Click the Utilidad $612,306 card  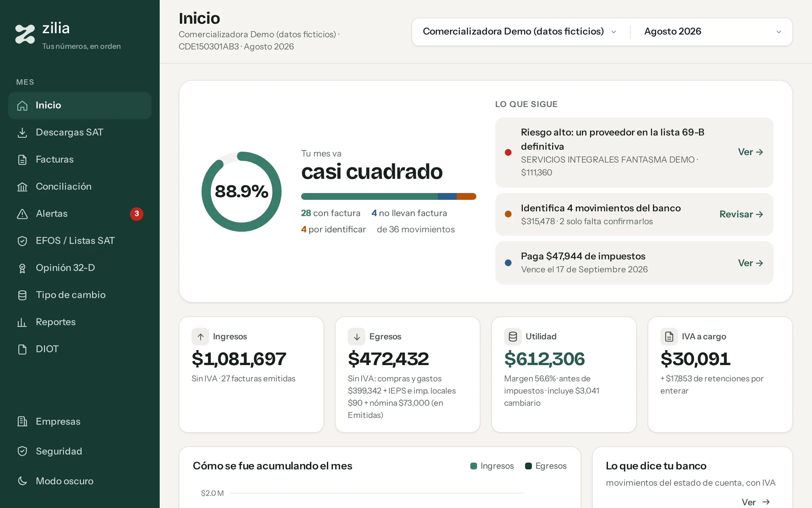click(564, 375)
